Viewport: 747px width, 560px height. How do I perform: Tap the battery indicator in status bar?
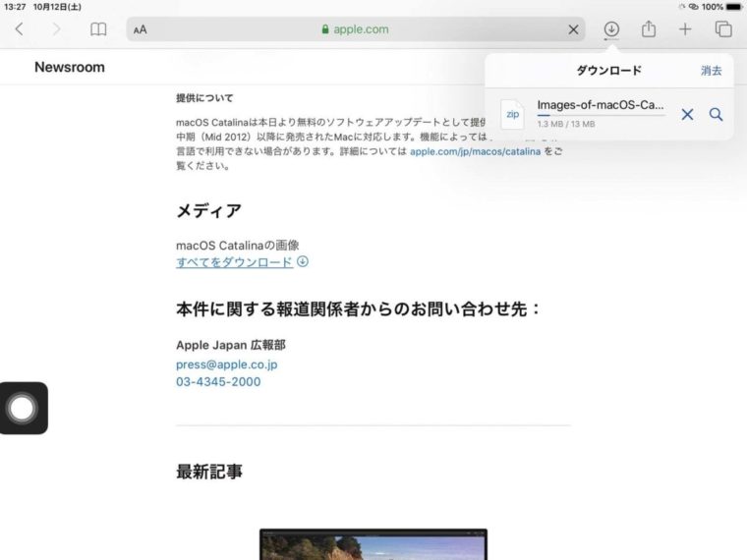click(x=733, y=7)
